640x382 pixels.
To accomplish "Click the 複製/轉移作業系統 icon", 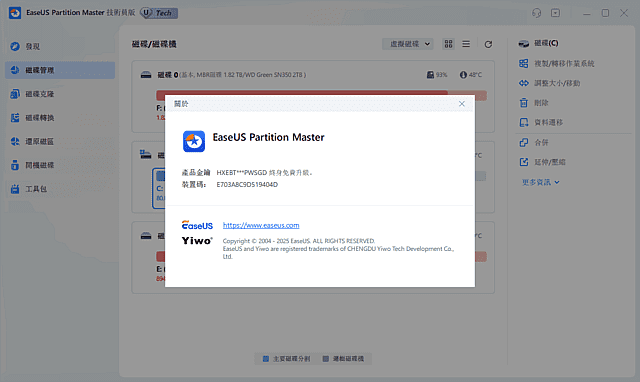I will [524, 63].
